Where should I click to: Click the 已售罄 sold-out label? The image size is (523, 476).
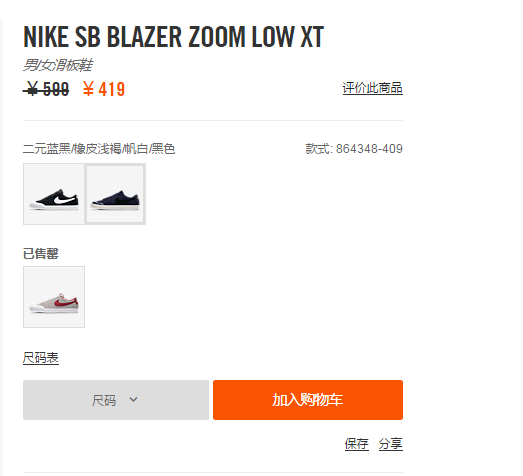(x=41, y=254)
